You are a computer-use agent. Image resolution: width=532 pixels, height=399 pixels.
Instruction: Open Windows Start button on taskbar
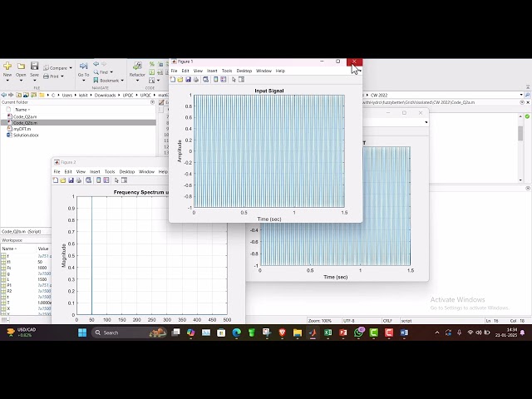coord(82,332)
